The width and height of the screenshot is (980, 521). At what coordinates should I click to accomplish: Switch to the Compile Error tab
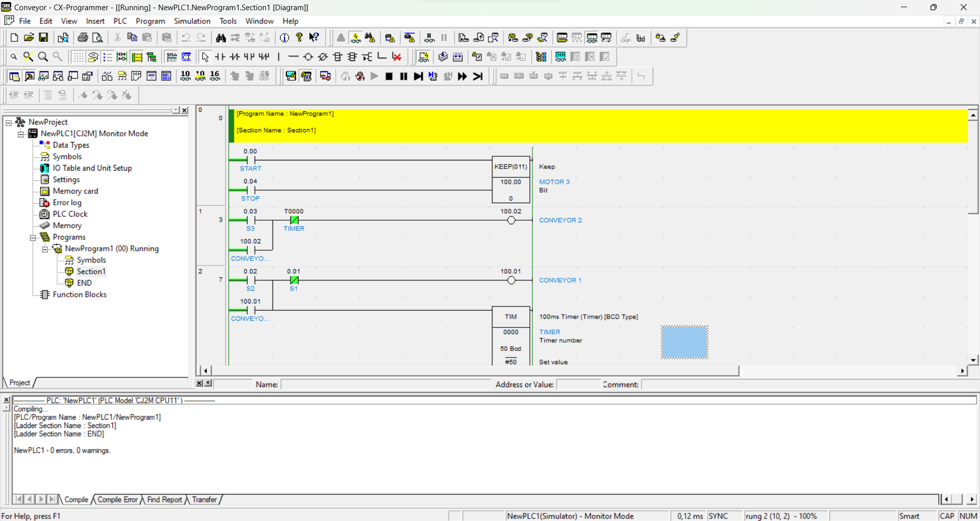117,500
